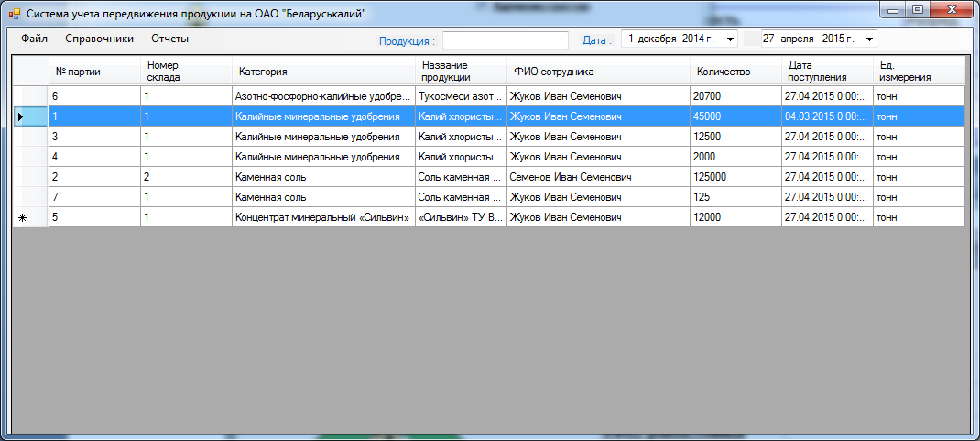This screenshot has width=980, height=441.
Task: Sort by Количество column header
Action: pyautogui.click(x=735, y=72)
